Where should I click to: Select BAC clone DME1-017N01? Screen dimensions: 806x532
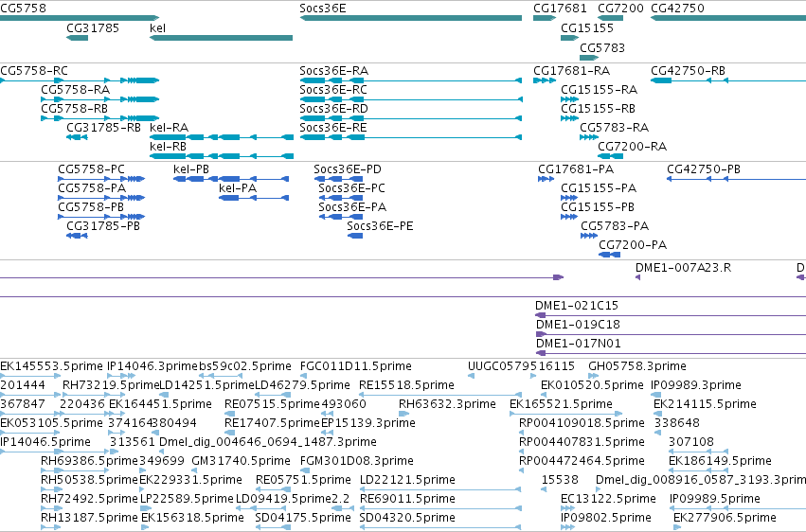[x=671, y=353]
